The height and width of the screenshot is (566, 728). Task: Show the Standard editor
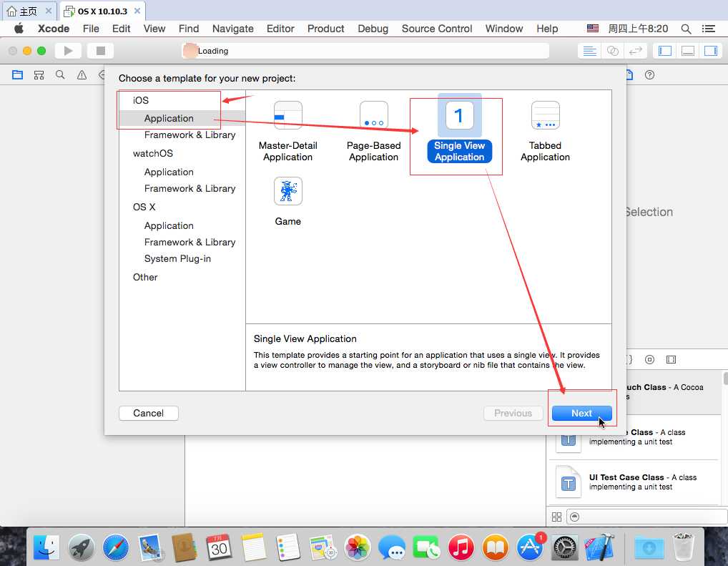pyautogui.click(x=589, y=51)
